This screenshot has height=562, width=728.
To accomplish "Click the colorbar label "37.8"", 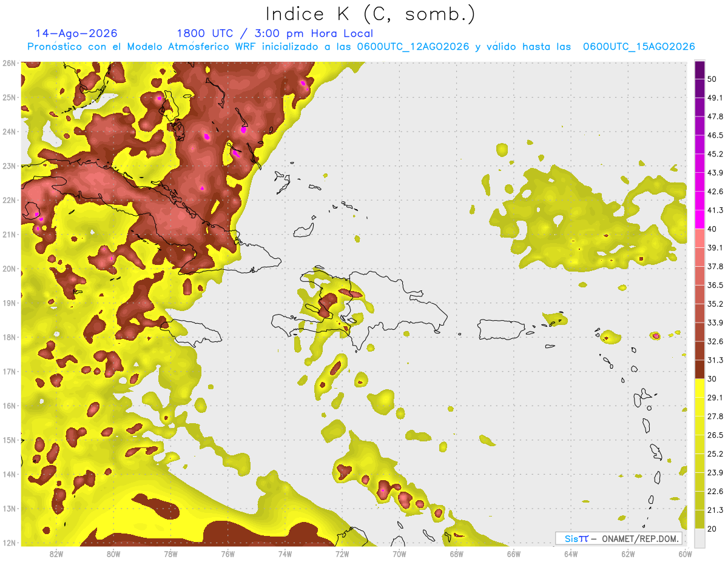I will pos(715,266).
